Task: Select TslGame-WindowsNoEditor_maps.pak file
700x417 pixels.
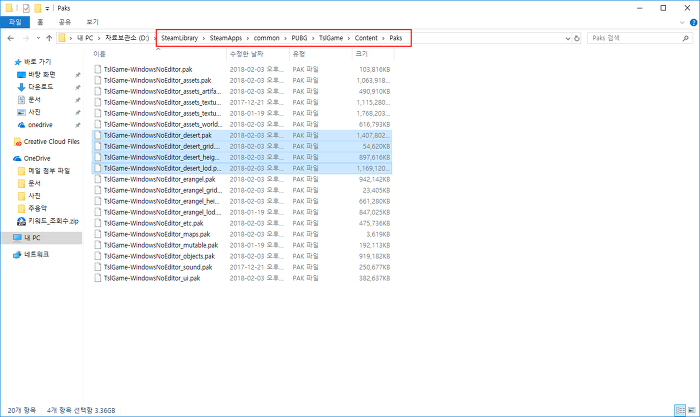Action: [157, 234]
